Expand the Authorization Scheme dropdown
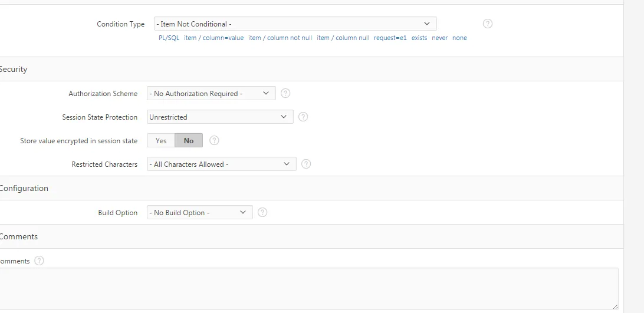644x313 pixels. point(211,93)
